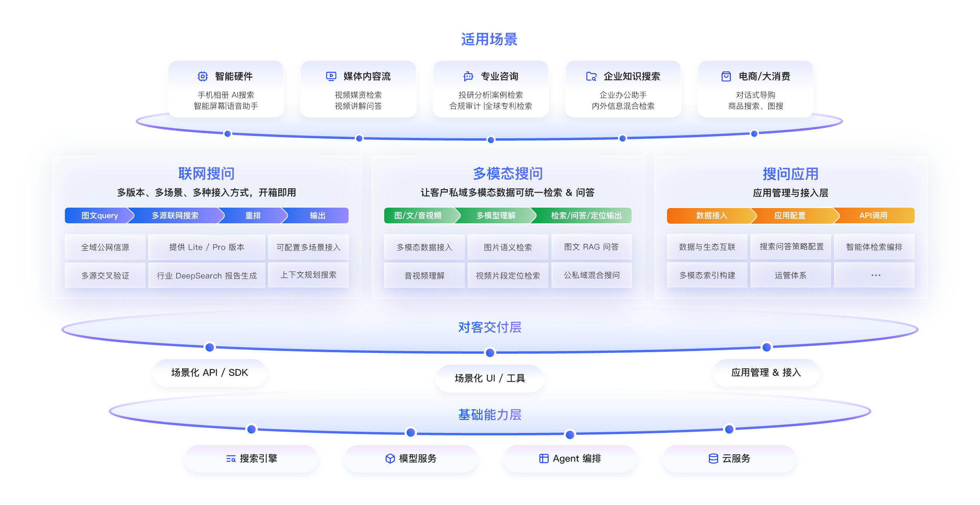Click the 行业 DeepSearch 报告生成 box
The image size is (980, 505).
pyautogui.click(x=207, y=276)
